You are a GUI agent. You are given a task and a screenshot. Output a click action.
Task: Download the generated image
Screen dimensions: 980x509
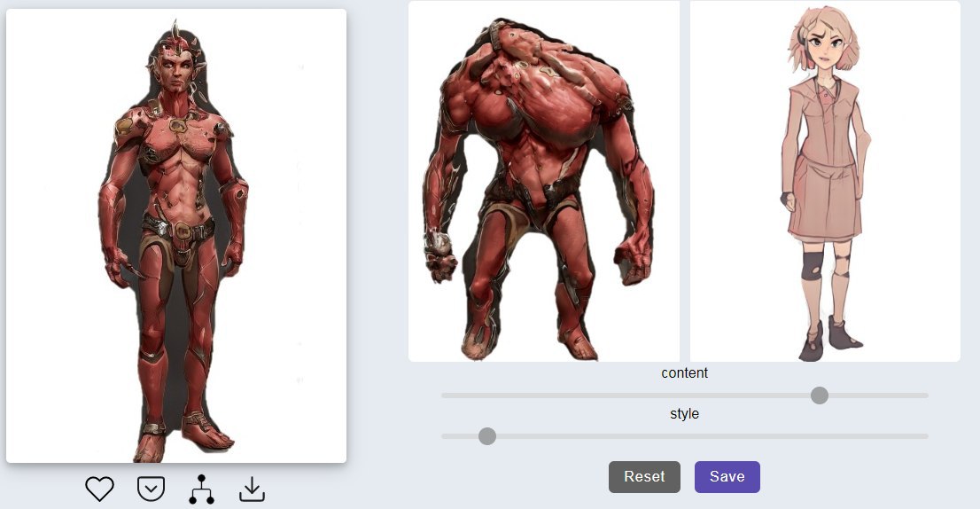point(252,489)
